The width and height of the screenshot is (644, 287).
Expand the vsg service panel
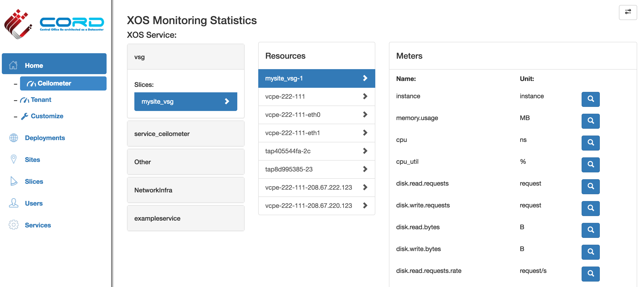pos(186,57)
